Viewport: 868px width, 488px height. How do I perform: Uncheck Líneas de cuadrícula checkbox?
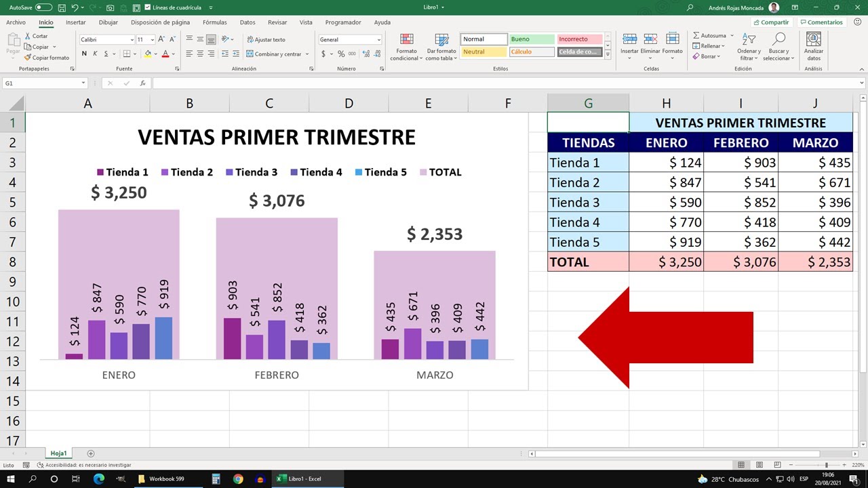click(x=148, y=7)
